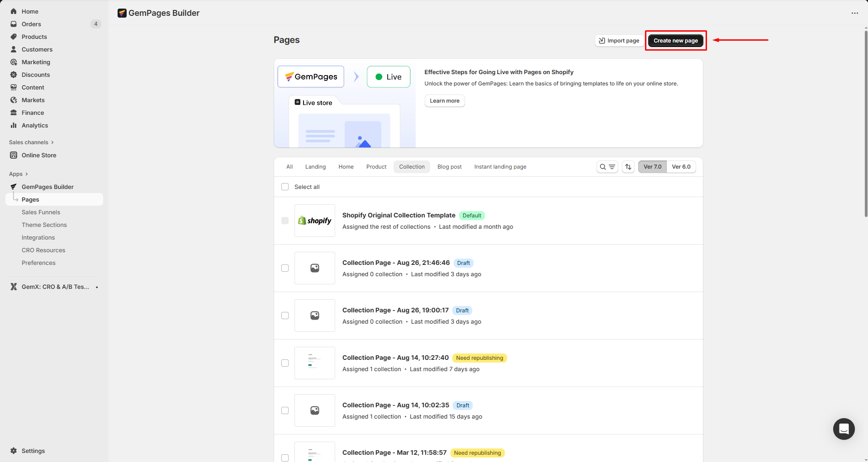Open GemX: CRO & A/B Testing app
This screenshot has height=462, width=868.
click(x=55, y=287)
